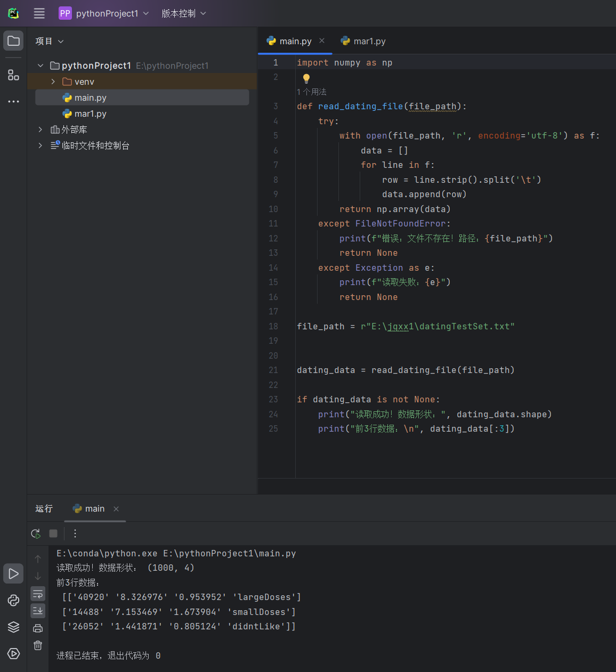The width and height of the screenshot is (616, 672).
Task: Open the Python Console tool window
Action: tap(13, 601)
